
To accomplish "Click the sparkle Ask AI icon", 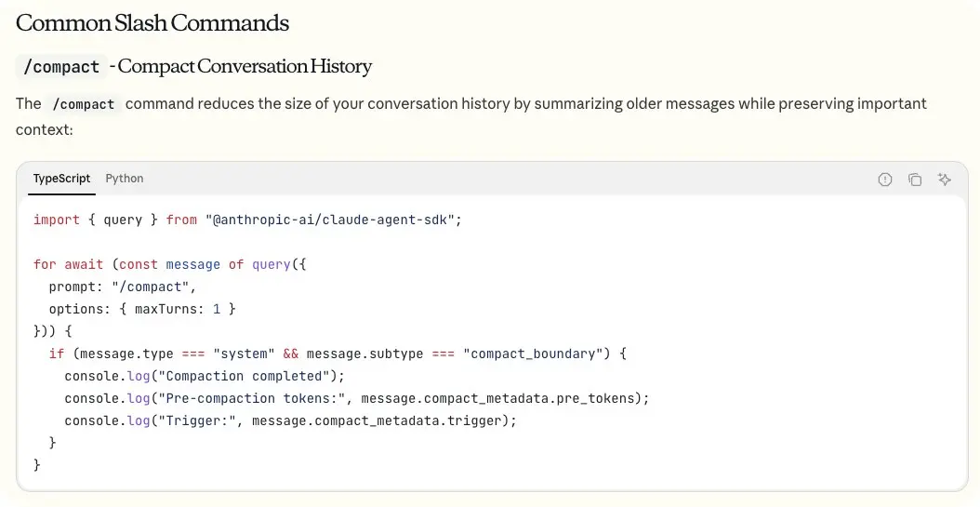I will [945, 180].
